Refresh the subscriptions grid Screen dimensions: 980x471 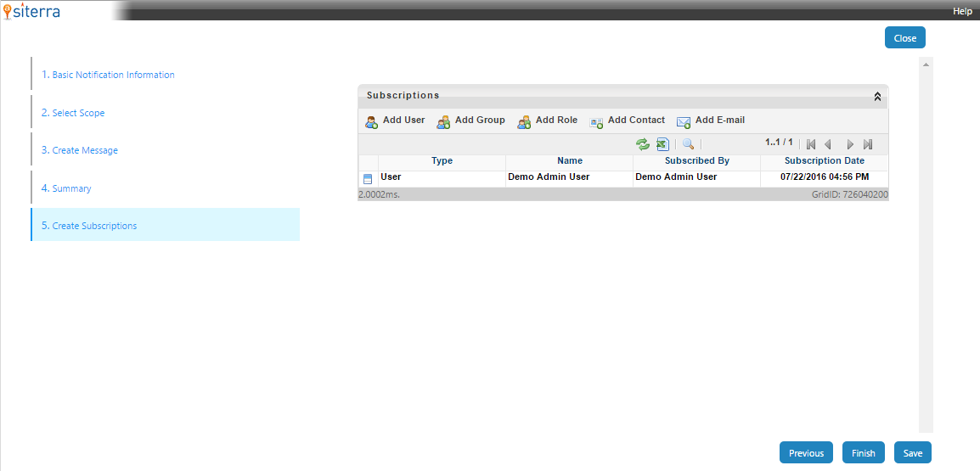pos(643,144)
